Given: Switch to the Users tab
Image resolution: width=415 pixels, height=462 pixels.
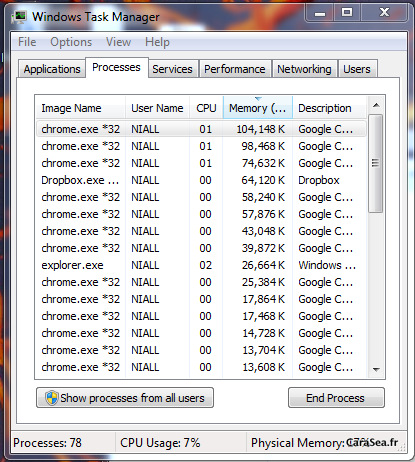Looking at the screenshot, I should [x=357, y=69].
